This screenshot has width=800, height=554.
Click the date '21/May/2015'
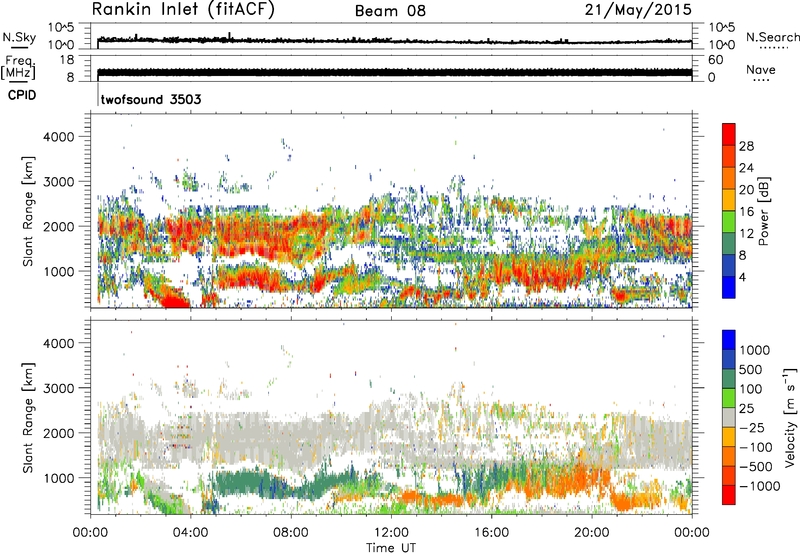pos(638,10)
